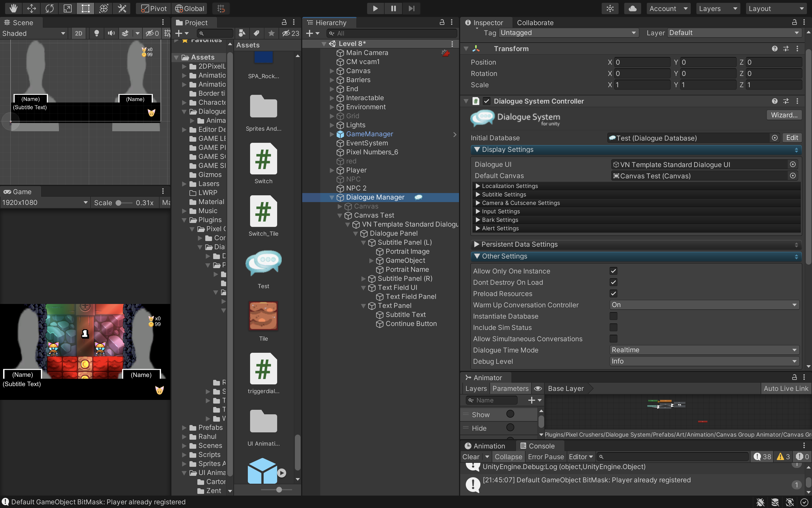Screen dimensions: 812x508
Task: Check Include Sim Status
Action: [613, 328]
